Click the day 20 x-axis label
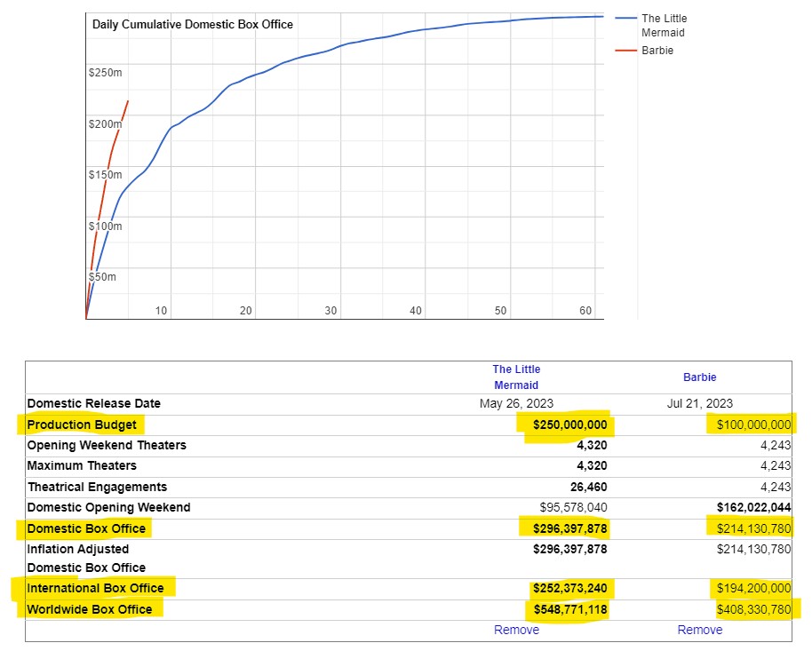The image size is (812, 651). (x=246, y=310)
